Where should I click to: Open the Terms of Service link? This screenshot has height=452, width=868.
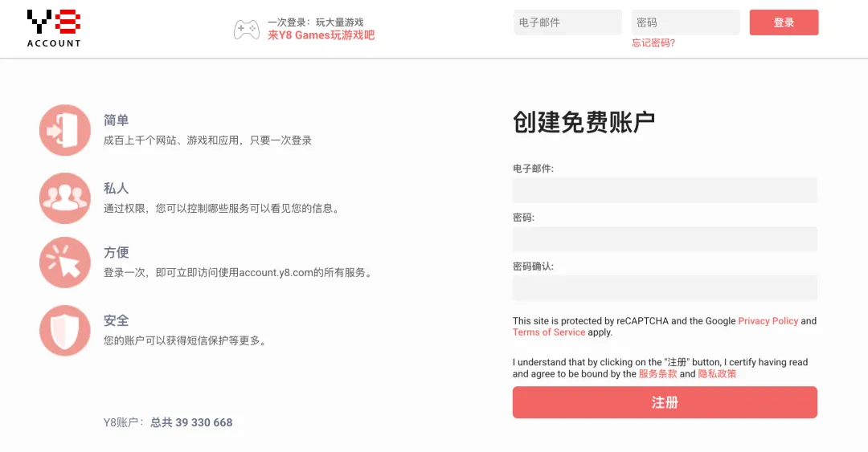[x=549, y=332]
